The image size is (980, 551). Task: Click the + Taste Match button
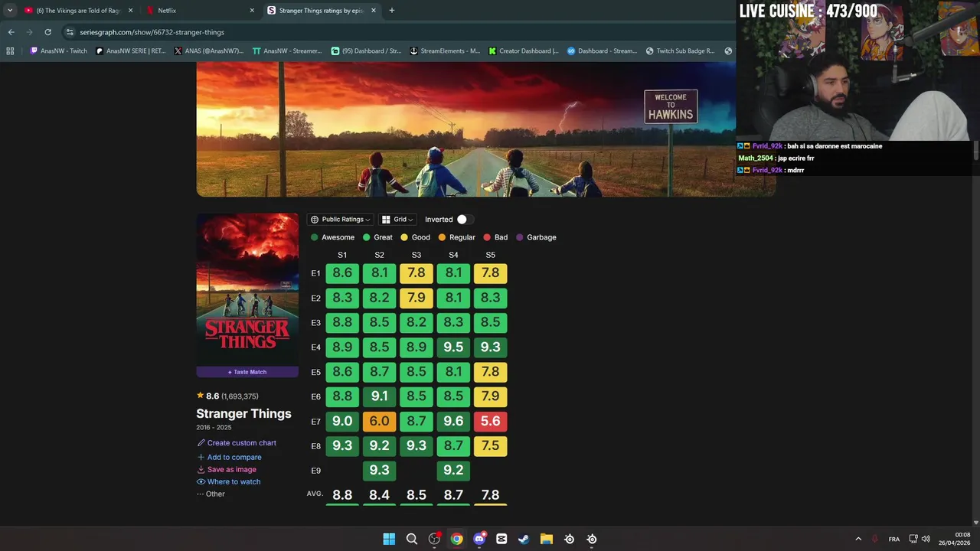pos(247,372)
